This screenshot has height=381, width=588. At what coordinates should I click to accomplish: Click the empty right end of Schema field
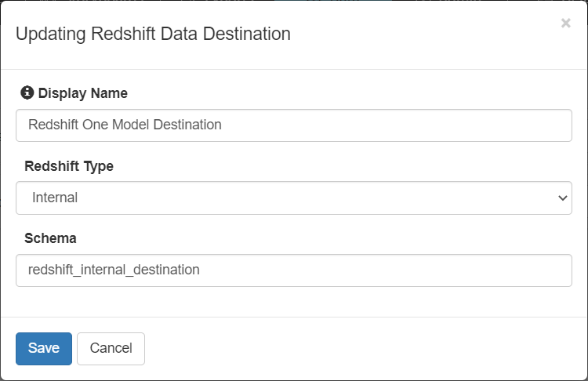(x=510, y=270)
